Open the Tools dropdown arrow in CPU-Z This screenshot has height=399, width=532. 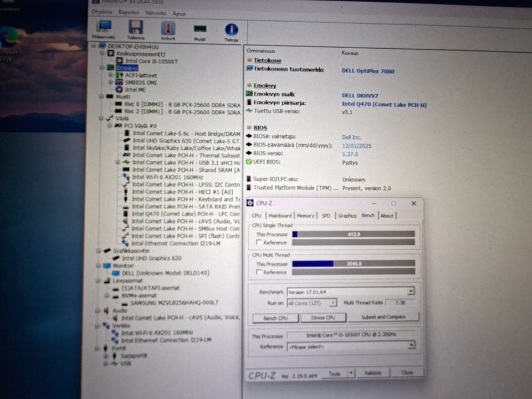351,372
